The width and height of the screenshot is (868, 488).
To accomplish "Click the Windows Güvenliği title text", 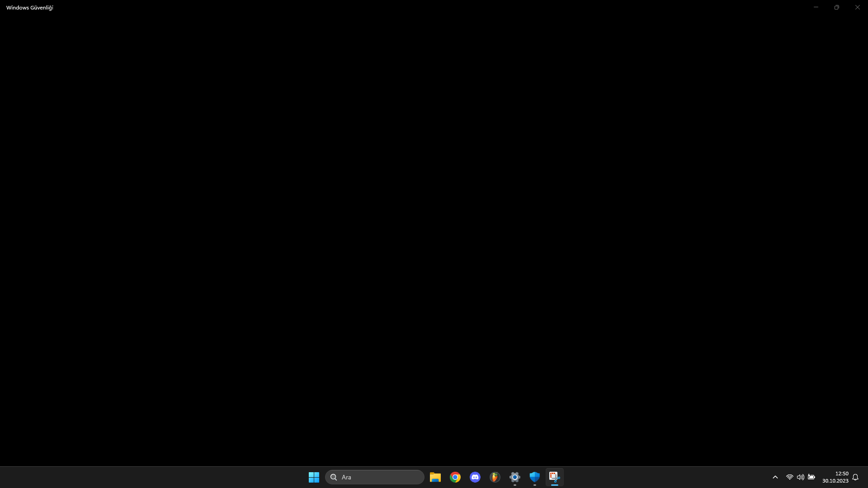I will point(30,8).
